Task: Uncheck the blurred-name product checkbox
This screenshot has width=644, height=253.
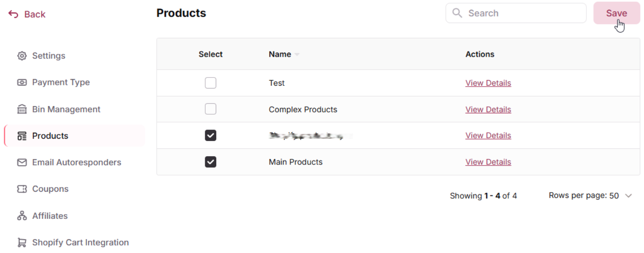Action: 211,135
